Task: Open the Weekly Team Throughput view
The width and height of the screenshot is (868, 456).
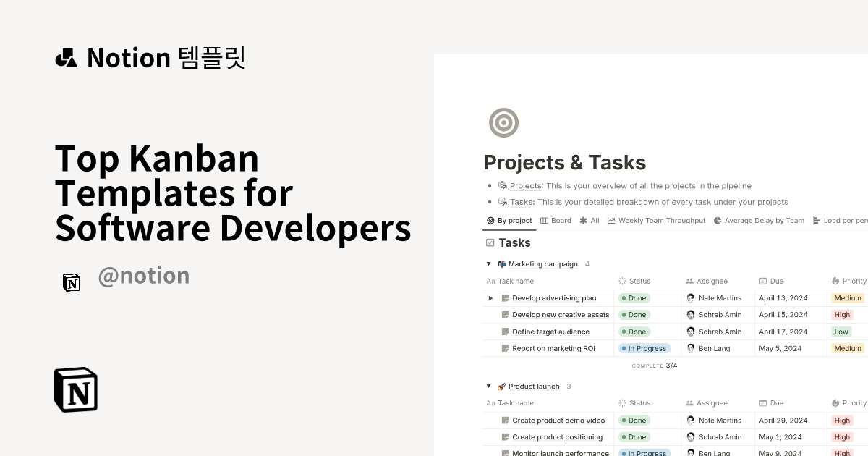Action: (661, 220)
